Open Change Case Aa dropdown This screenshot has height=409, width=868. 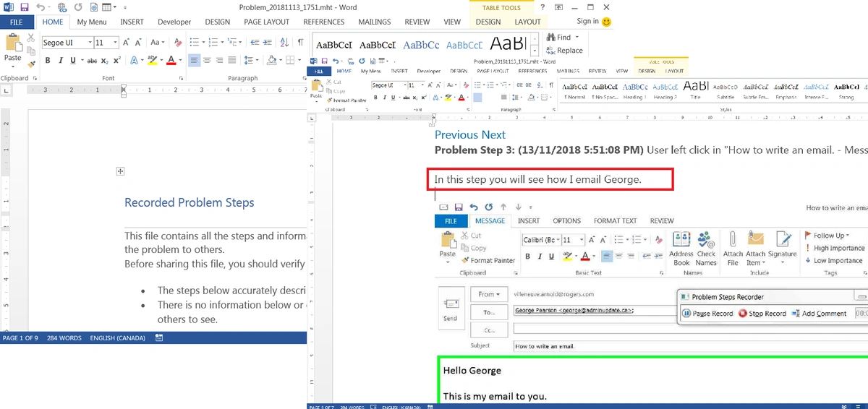point(157,42)
